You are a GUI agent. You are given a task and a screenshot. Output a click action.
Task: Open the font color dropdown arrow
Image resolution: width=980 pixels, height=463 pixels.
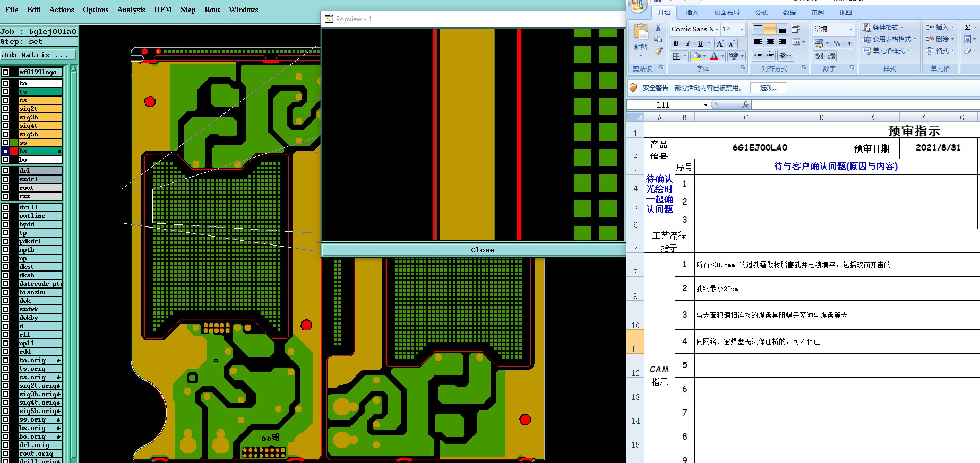pos(722,56)
